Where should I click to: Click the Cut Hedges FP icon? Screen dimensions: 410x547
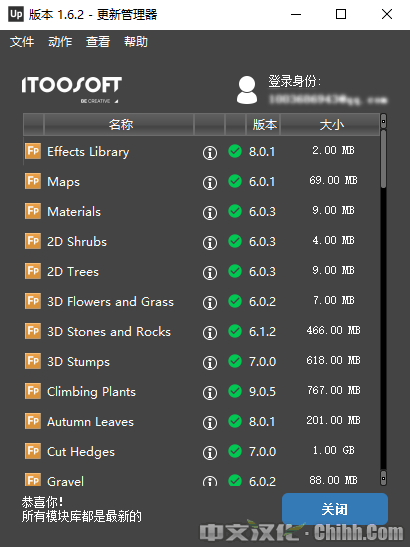(33, 451)
